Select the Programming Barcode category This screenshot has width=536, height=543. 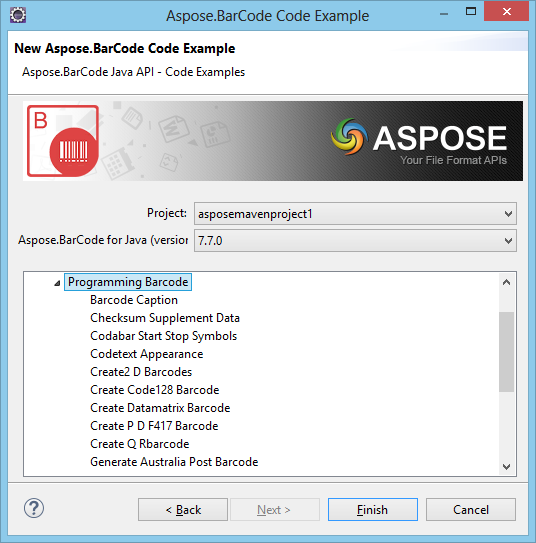128,282
